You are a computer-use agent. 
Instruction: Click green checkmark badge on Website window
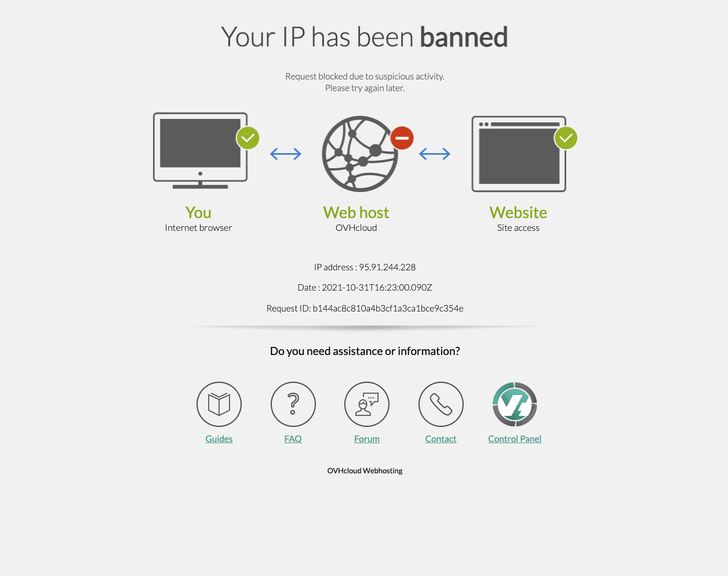(566, 138)
